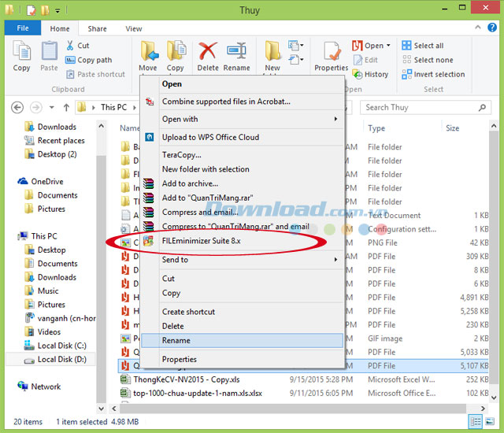Image resolution: width=504 pixels, height=433 pixels.
Task: Click the Properties icon with checkmark
Action: (x=332, y=51)
